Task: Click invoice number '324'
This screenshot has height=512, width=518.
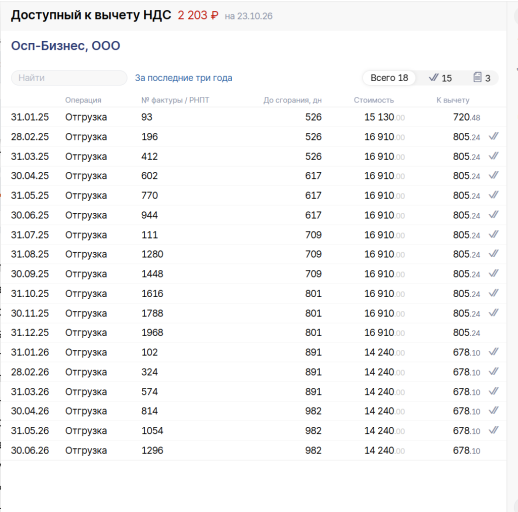Action: pyautogui.click(x=149, y=372)
